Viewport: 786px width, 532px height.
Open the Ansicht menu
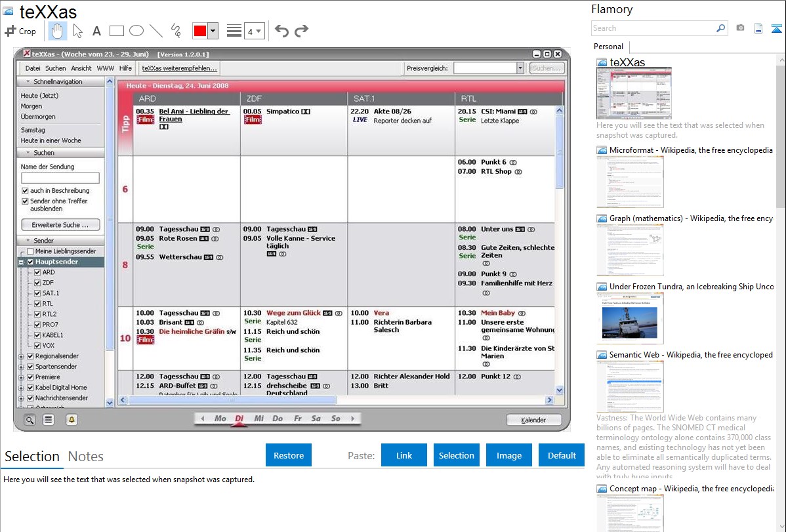(81, 68)
